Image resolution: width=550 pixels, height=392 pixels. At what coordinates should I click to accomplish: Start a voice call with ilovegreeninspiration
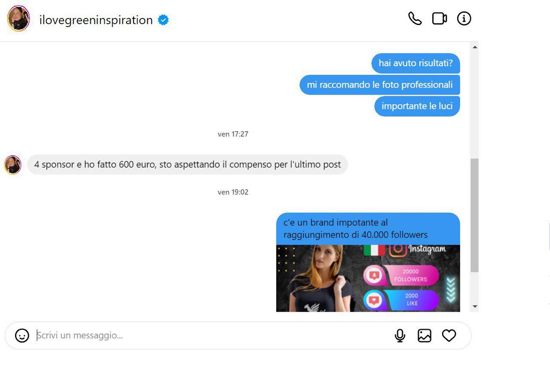(415, 18)
